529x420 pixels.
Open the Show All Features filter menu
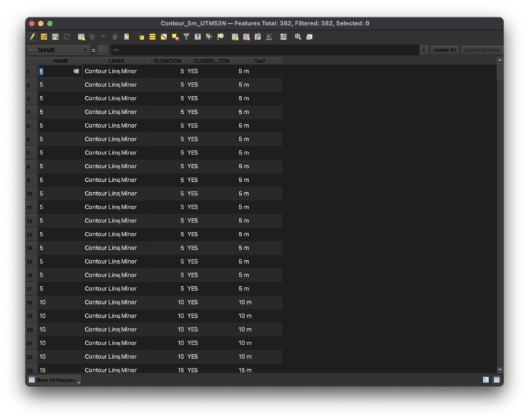[54, 380]
